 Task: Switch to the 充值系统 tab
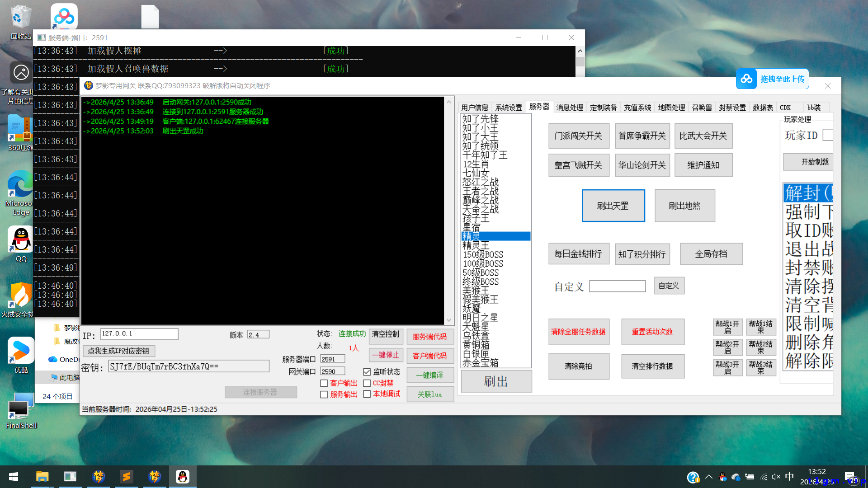[x=637, y=107]
